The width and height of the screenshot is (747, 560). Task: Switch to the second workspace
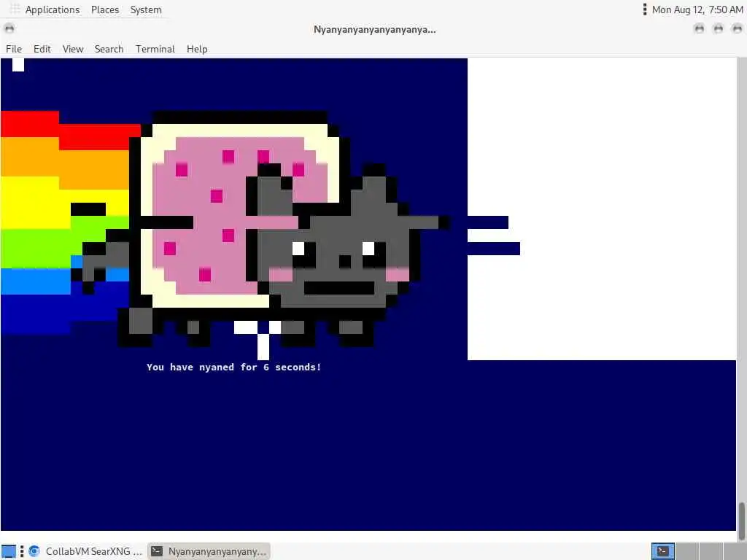click(686, 551)
